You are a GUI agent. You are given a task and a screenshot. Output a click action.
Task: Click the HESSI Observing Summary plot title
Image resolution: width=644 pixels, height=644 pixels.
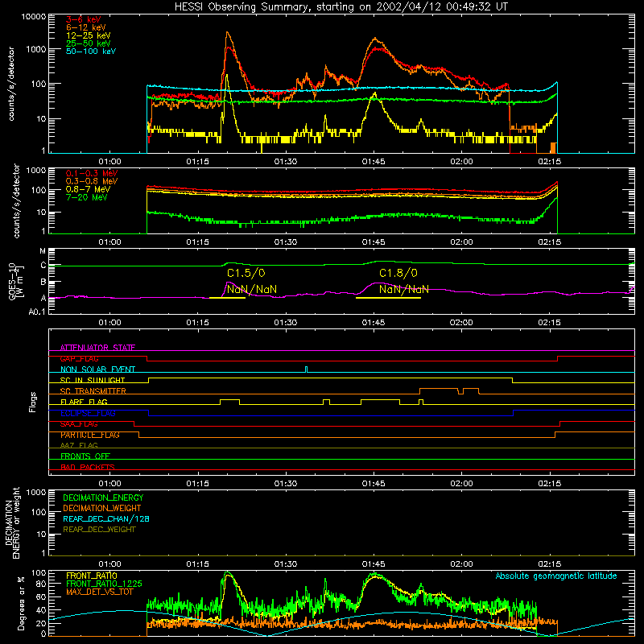pos(341,6)
